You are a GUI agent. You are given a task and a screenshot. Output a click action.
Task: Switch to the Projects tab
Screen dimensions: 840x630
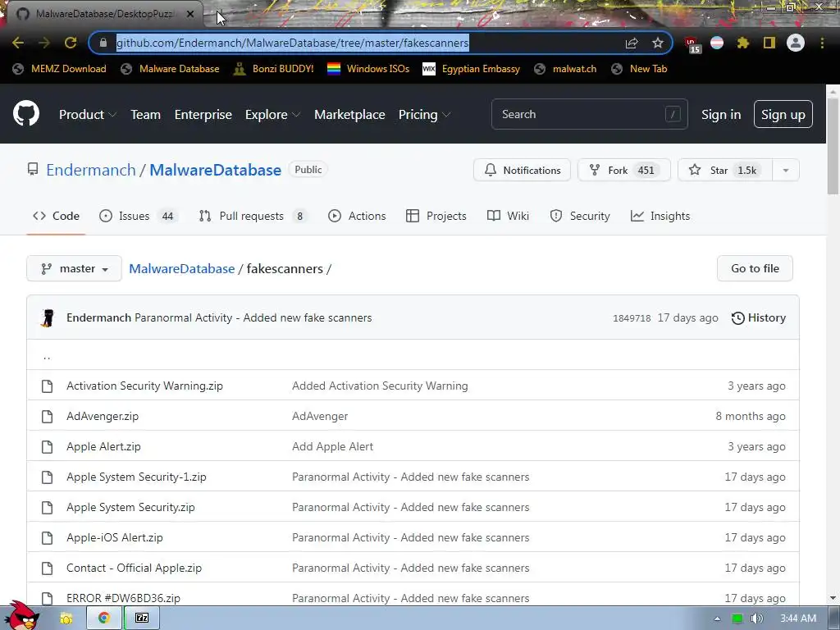[436, 216]
